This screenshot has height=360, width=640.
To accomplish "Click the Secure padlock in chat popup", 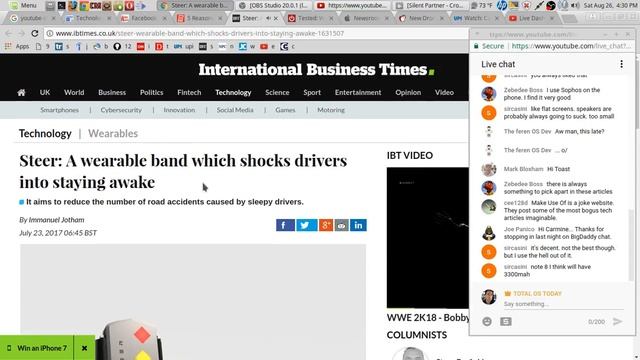I will coord(476,46).
